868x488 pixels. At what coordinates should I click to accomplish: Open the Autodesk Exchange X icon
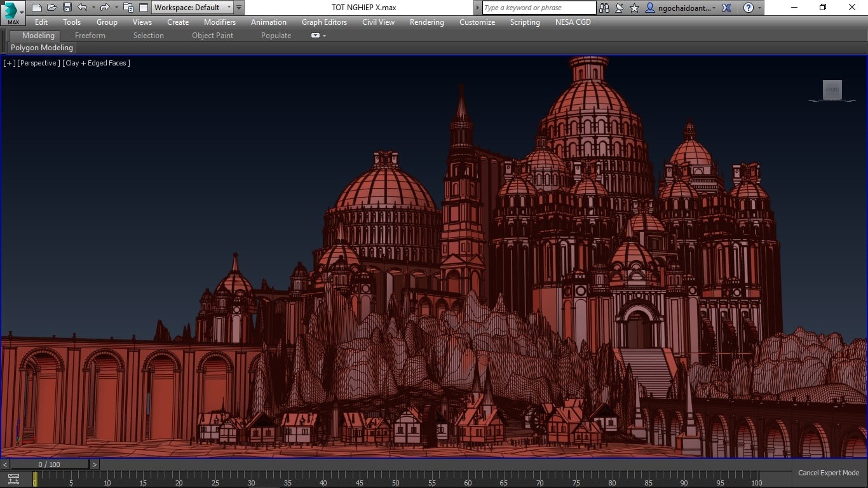727,8
